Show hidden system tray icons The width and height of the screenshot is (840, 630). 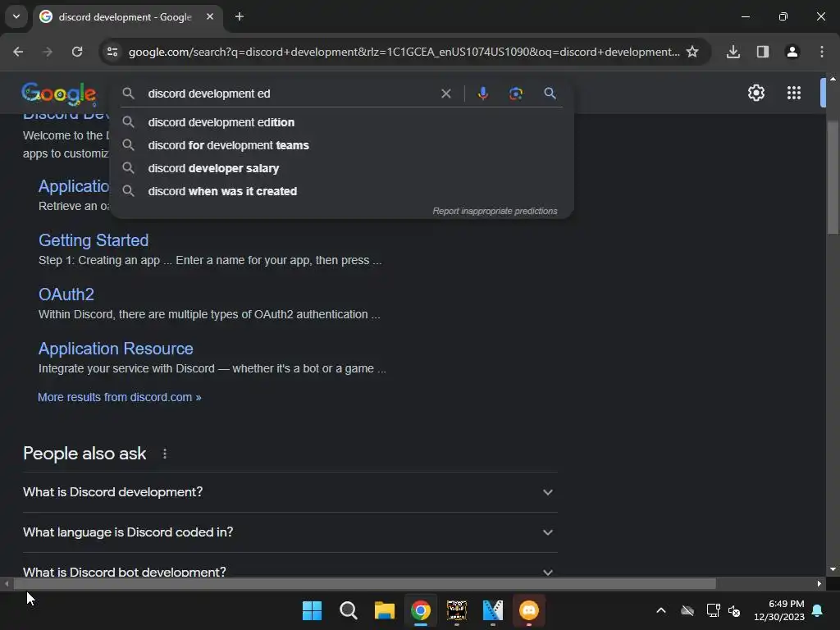pos(661,610)
